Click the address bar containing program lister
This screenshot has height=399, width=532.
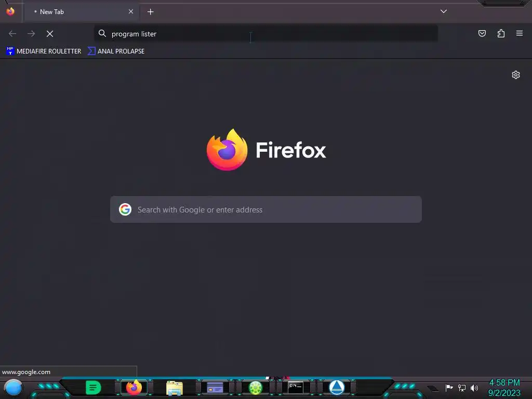266,34
